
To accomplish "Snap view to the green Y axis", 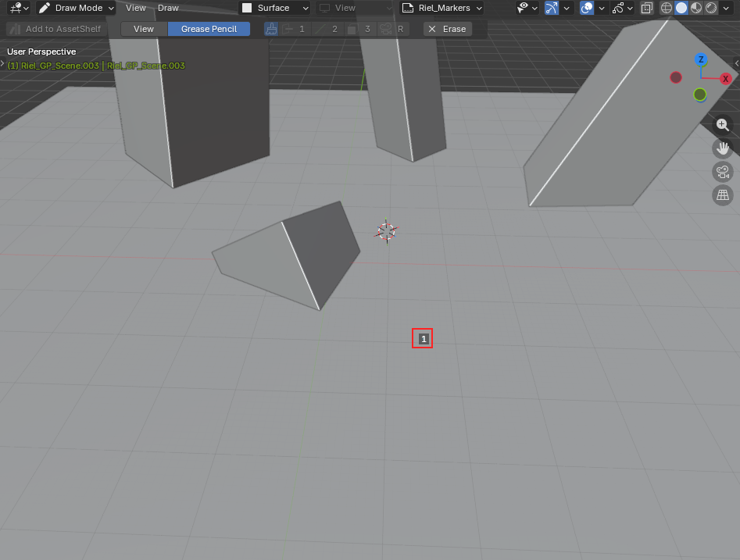I will (x=700, y=95).
